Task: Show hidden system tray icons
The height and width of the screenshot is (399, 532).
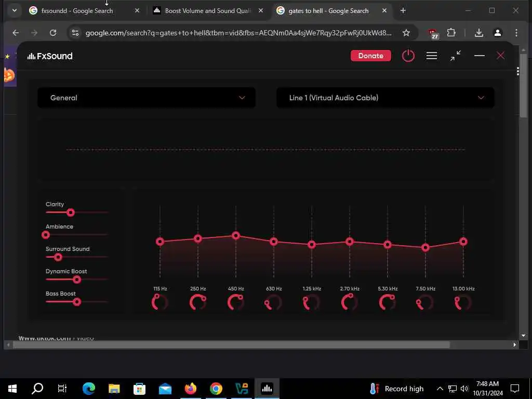Action: coord(440,389)
